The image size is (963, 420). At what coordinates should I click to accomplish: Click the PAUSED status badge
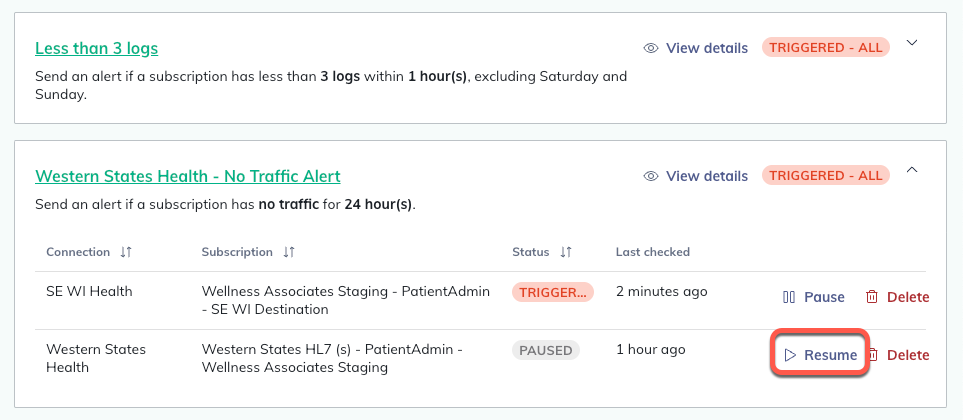pyautogui.click(x=546, y=350)
